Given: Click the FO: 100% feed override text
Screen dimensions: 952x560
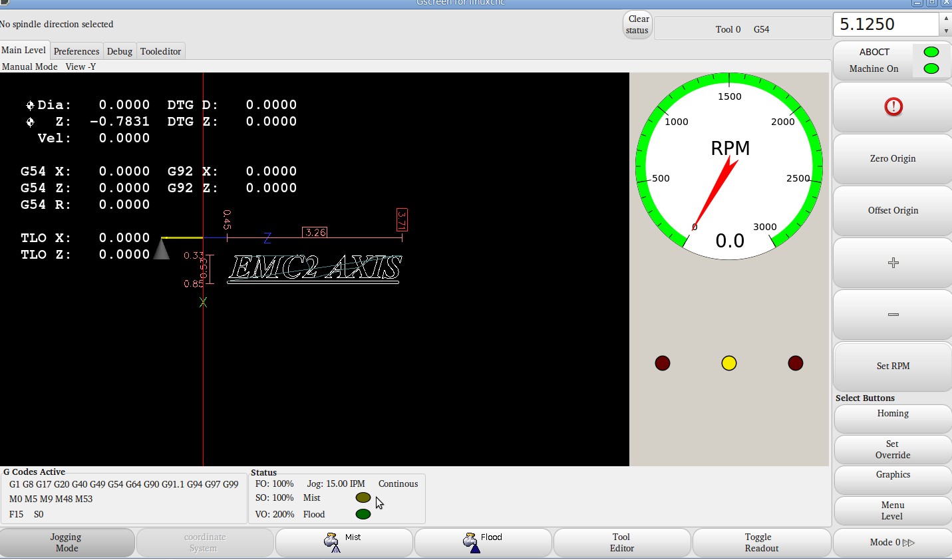Looking at the screenshot, I should click(x=275, y=484).
